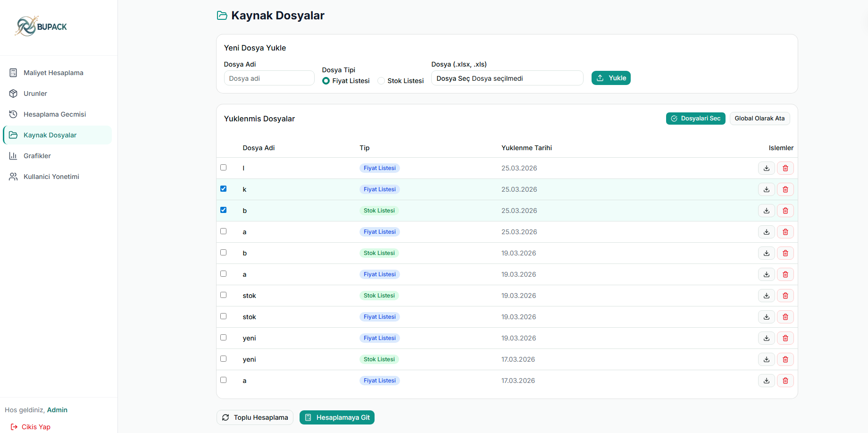Screen dimensions: 868x433
Task: Go to the Grafikler page
Action: point(37,156)
